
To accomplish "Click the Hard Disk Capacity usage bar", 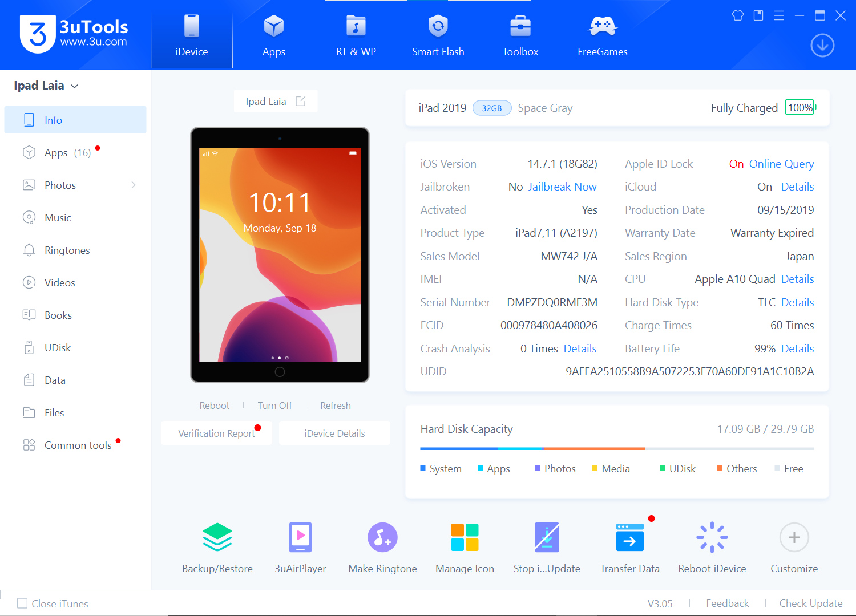I will click(x=617, y=449).
